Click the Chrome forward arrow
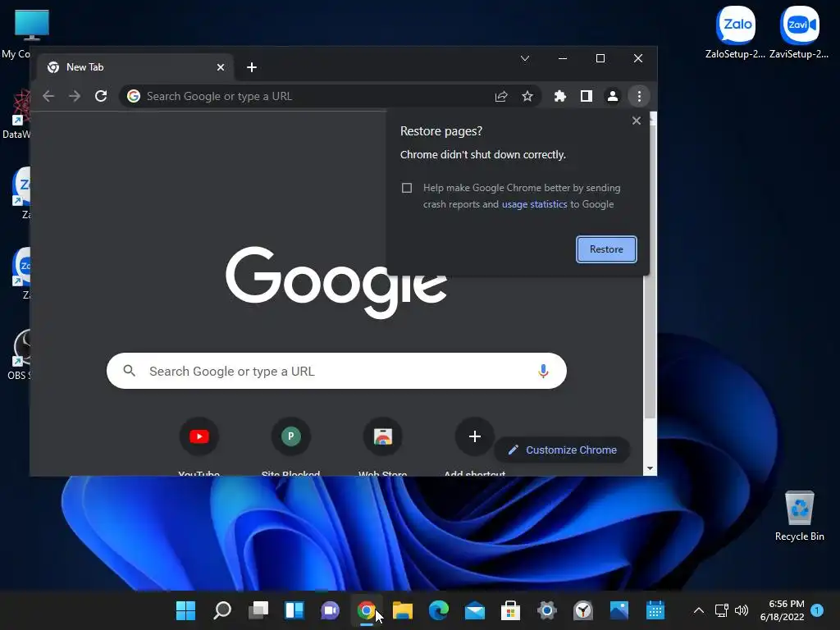The height and width of the screenshot is (630, 840). tap(75, 97)
